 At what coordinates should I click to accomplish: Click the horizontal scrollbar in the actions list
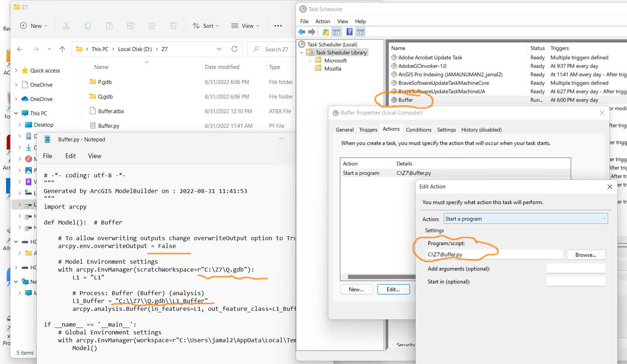coord(381,277)
